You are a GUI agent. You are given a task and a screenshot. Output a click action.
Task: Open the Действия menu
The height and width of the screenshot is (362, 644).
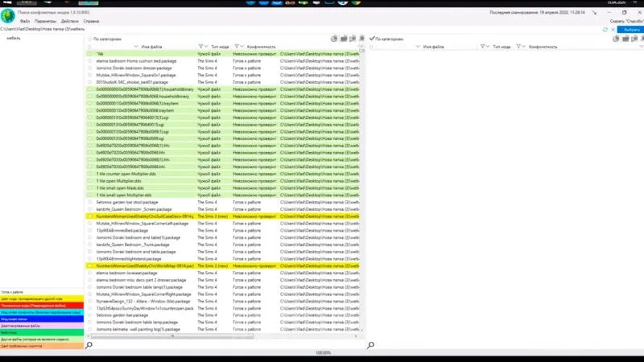click(70, 21)
